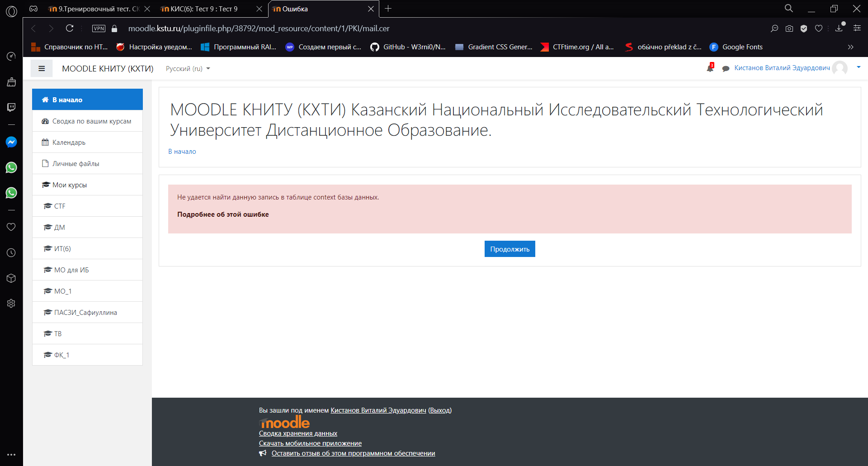This screenshot has height=466, width=868.
Task: Close the Ошибка tab
Action: pos(371,9)
